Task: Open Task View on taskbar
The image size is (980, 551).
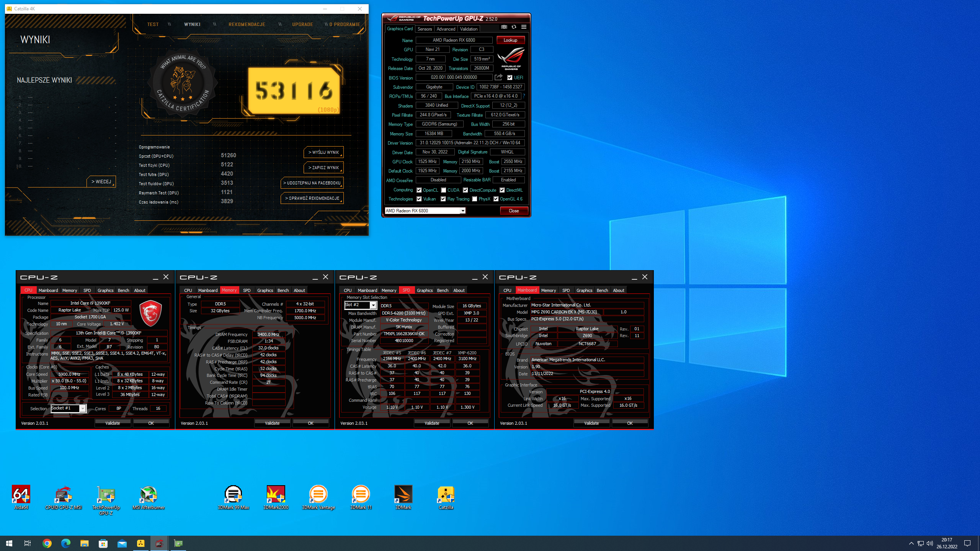Action: [28, 543]
